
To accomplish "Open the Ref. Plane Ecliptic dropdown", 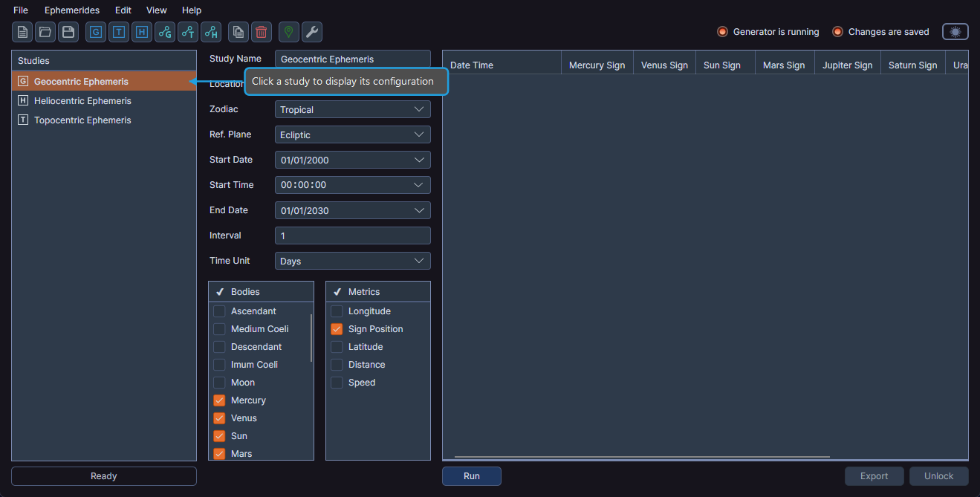I will [352, 135].
